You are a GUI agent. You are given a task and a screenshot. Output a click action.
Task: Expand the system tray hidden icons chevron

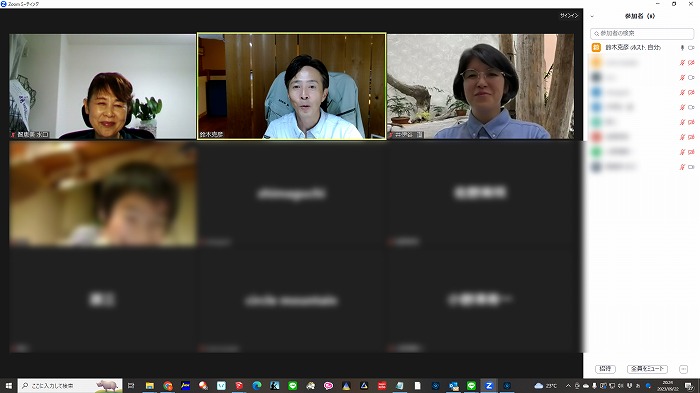[568, 385]
